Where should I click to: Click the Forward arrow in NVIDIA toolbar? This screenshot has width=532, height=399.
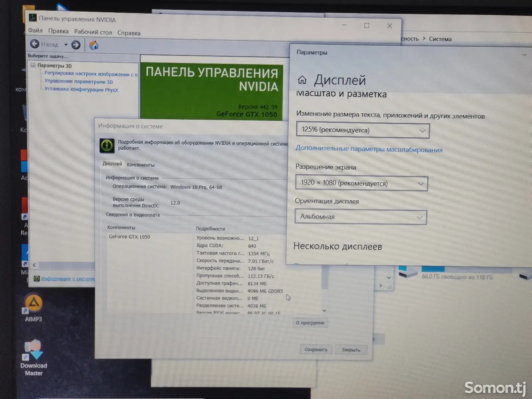pyautogui.click(x=76, y=45)
